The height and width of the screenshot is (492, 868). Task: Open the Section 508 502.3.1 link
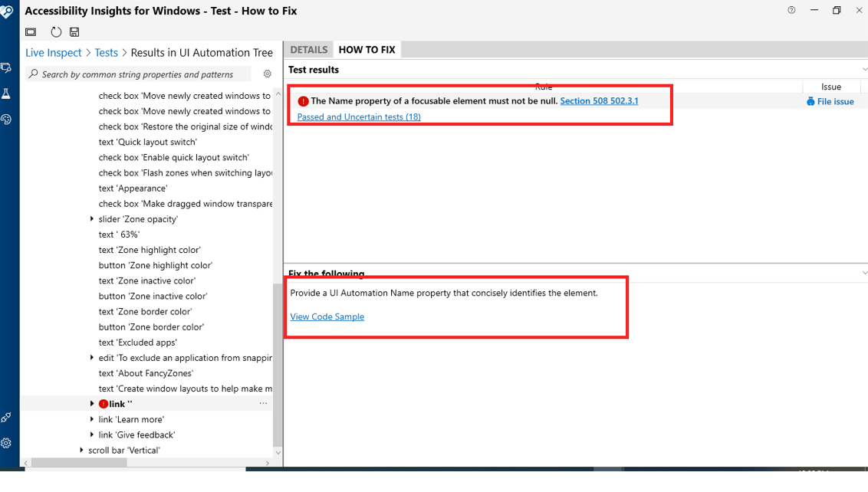click(599, 100)
